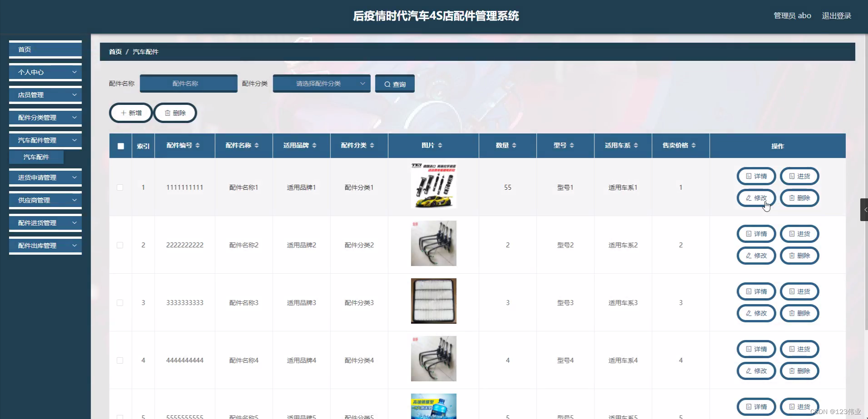Click the product image thumbnail in row 2
Viewport: 868px width, 419px height.
pos(433,243)
